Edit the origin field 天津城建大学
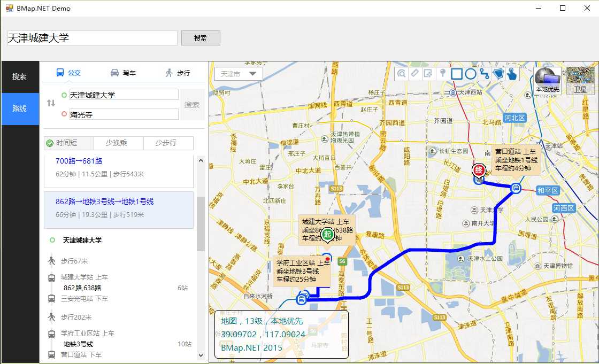The height and width of the screenshot is (364, 599). [124, 95]
